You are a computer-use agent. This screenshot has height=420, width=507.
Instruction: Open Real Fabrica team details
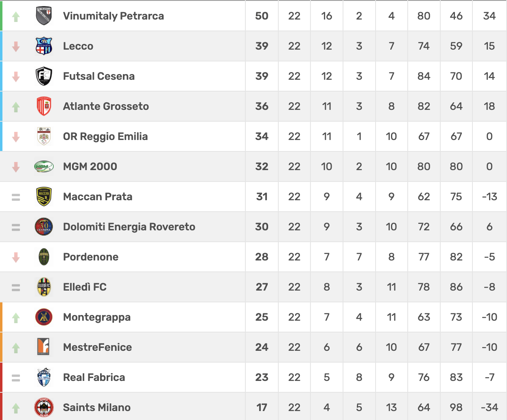(94, 377)
